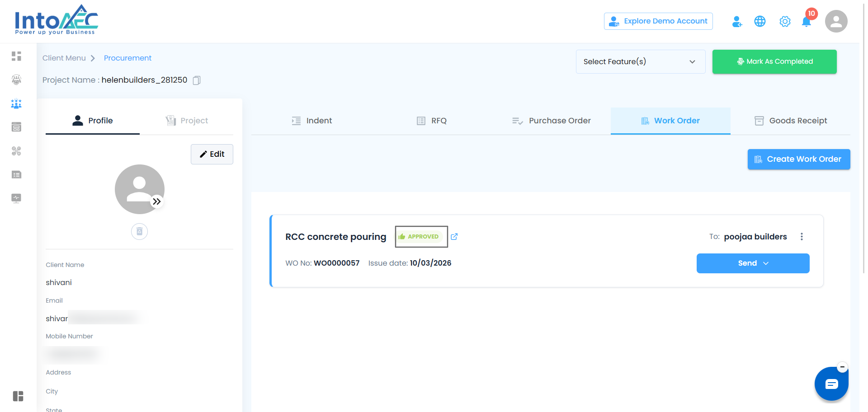Click the Client Menu breadcrumb
This screenshot has width=868, height=412.
pyautogui.click(x=64, y=58)
